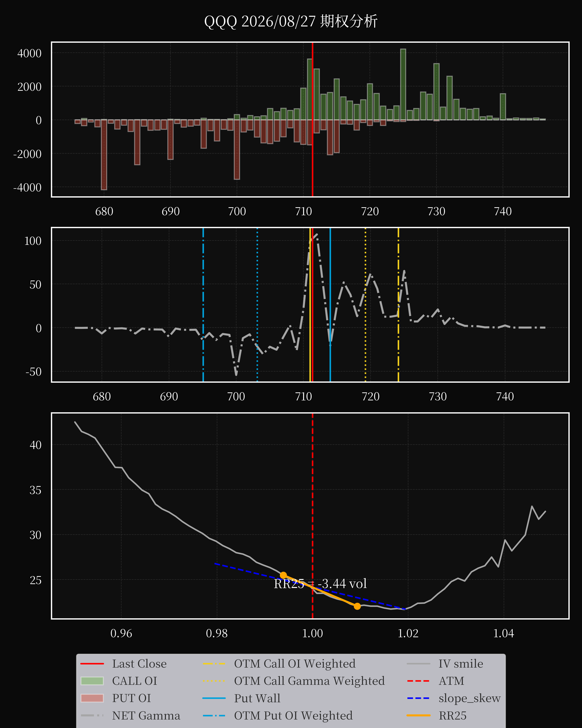Click the -4000 y-axis label in top chart

27,187
